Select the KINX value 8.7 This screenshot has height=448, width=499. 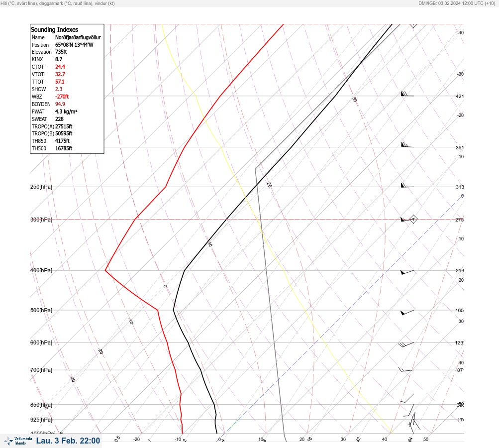59,59
